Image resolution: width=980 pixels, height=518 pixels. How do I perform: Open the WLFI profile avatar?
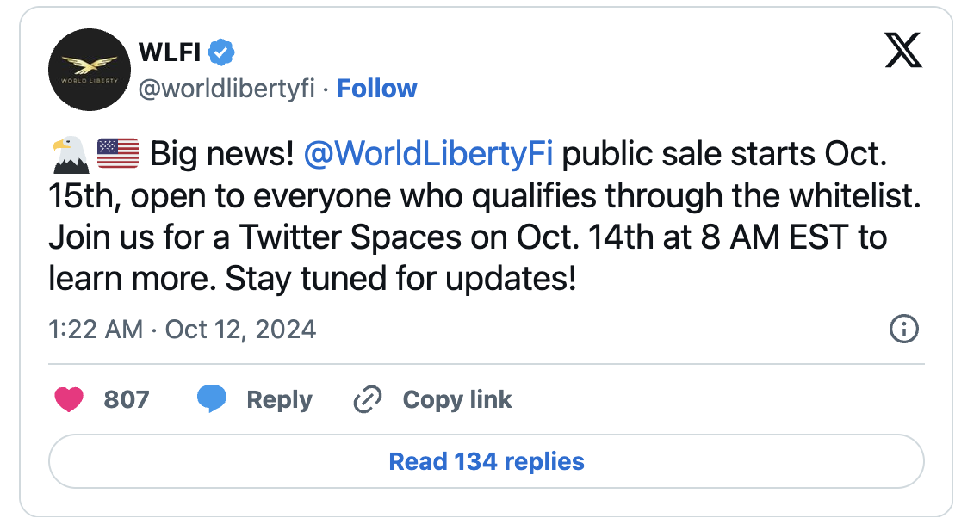coord(90,71)
